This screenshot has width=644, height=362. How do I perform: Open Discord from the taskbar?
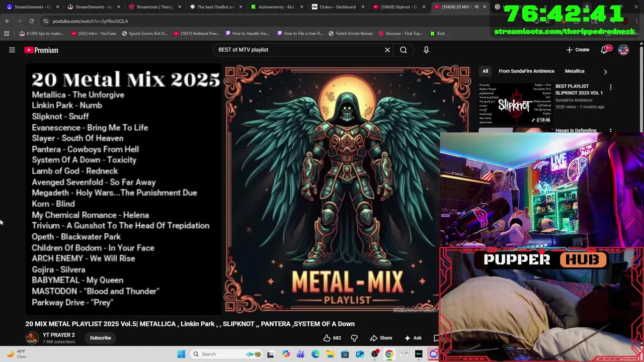(434, 354)
